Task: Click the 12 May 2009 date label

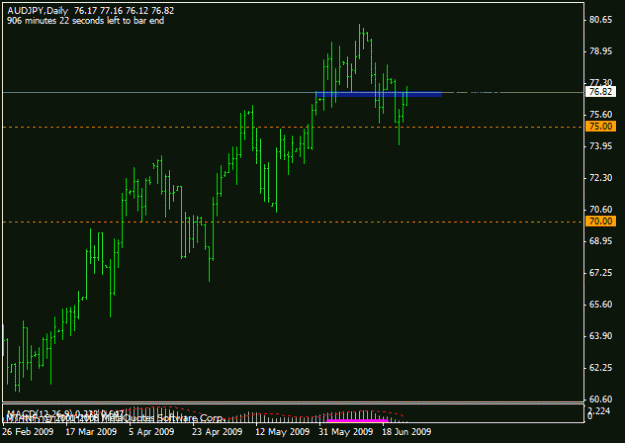Action: tap(282, 432)
